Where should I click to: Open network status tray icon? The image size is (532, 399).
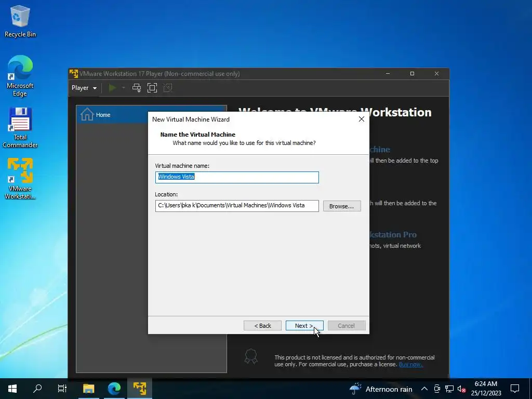pyautogui.click(x=449, y=389)
